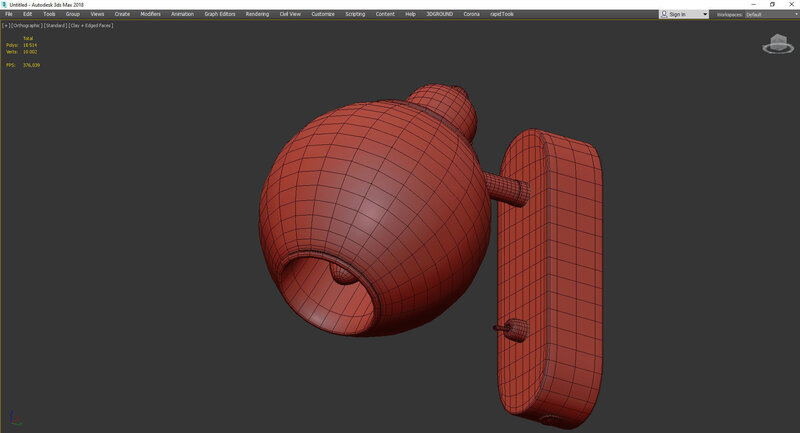Open the Rendering menu
The height and width of the screenshot is (433, 800).
click(257, 15)
